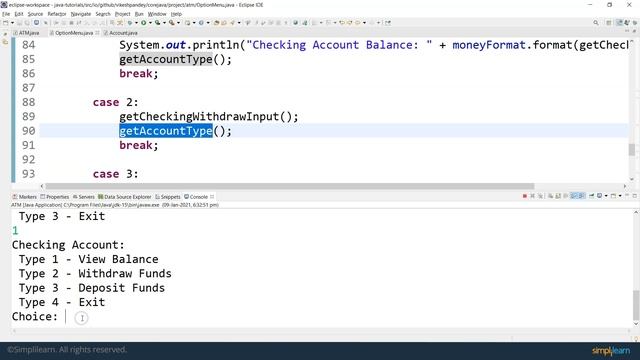Terminate the running program with the red stop icon
The height and width of the screenshot is (360, 640).
525,196
